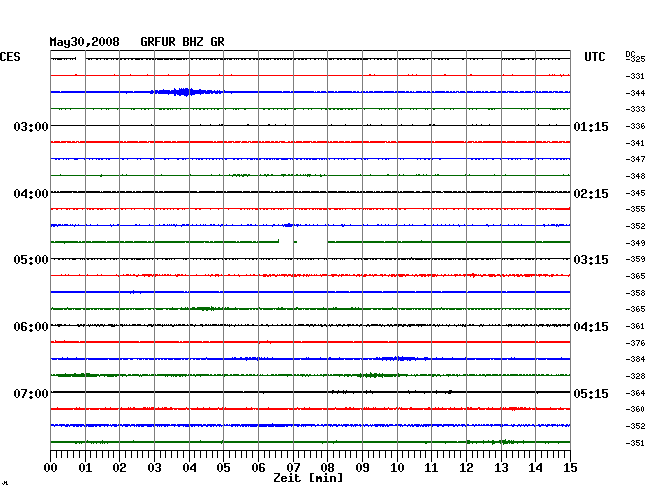
Task: Select the 03:15 UTC time label
Action: [591, 260]
